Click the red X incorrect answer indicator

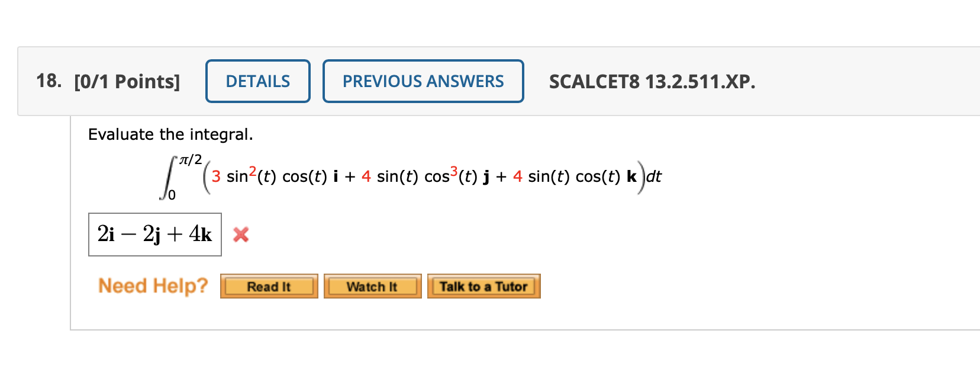[x=242, y=235]
